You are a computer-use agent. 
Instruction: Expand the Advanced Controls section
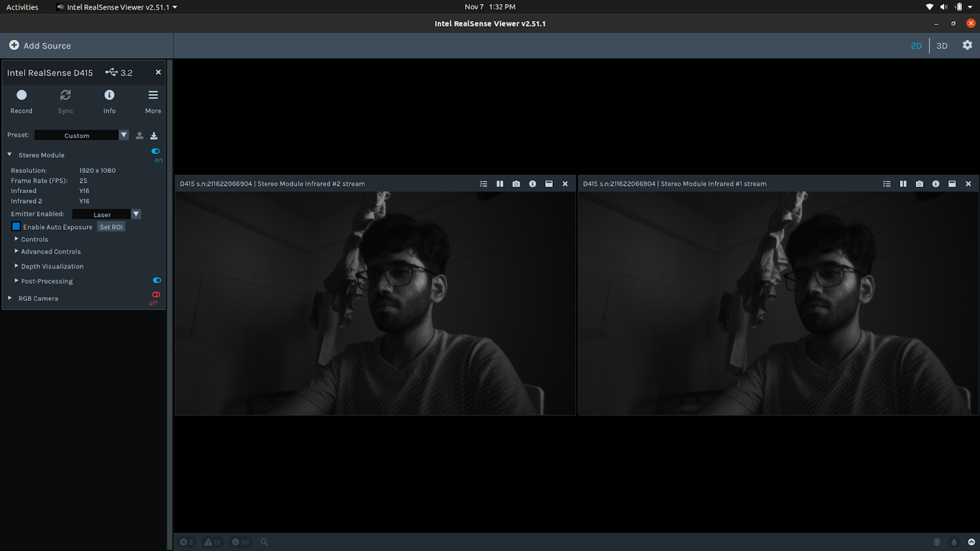(x=50, y=252)
